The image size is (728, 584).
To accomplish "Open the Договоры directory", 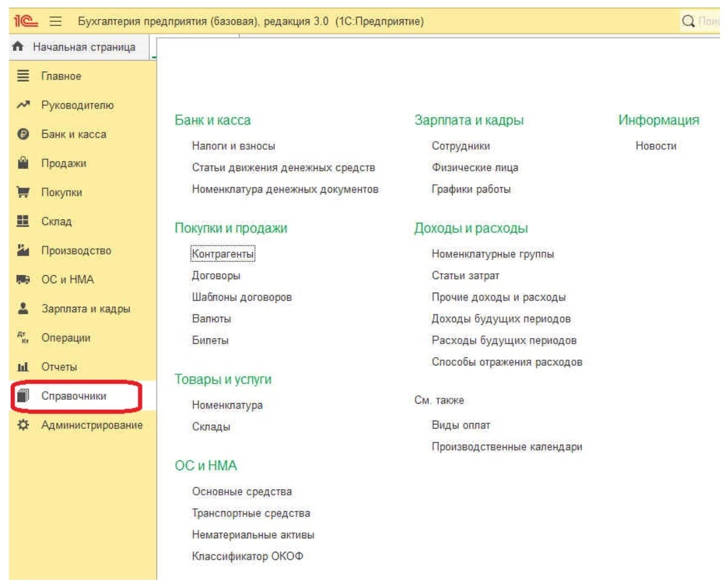I will click(216, 276).
